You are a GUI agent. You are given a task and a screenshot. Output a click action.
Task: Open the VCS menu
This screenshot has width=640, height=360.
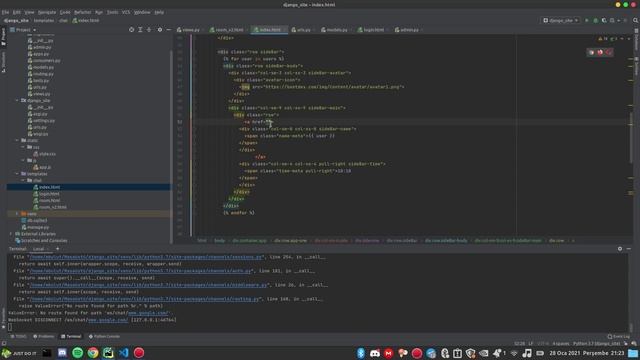(126, 12)
